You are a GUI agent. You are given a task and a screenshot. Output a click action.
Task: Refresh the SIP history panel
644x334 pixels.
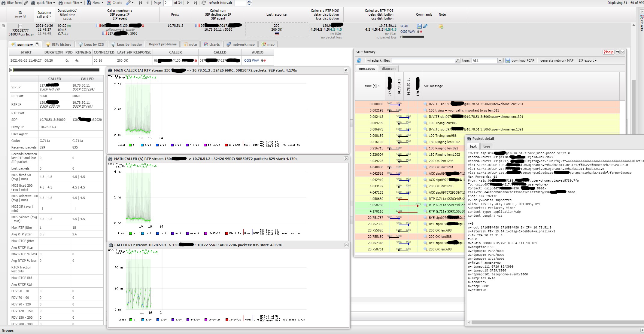pyautogui.click(x=359, y=60)
